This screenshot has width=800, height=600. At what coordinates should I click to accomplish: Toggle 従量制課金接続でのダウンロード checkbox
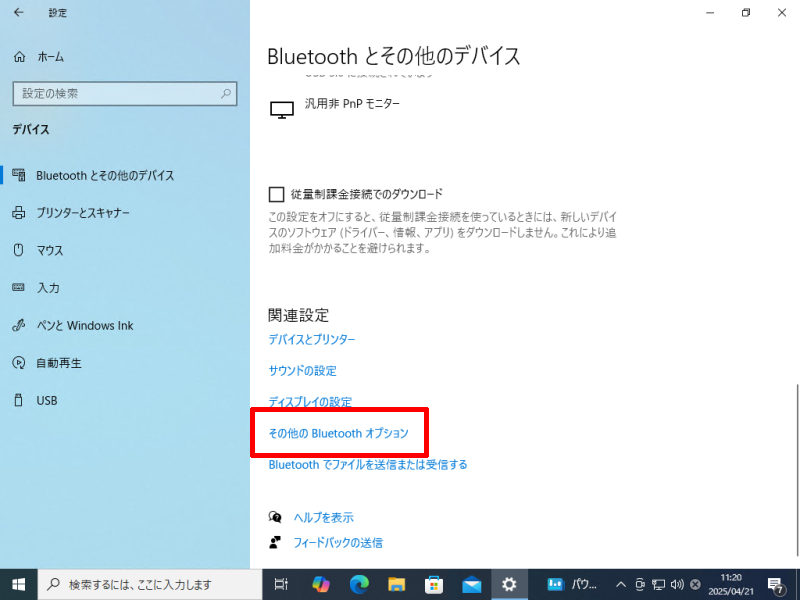click(276, 194)
